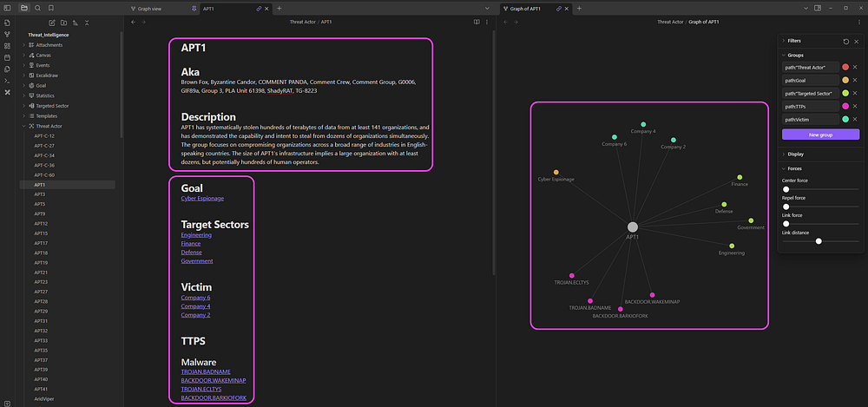The width and height of the screenshot is (868, 407).
Task: Create a new note in explorer
Action: click(52, 23)
